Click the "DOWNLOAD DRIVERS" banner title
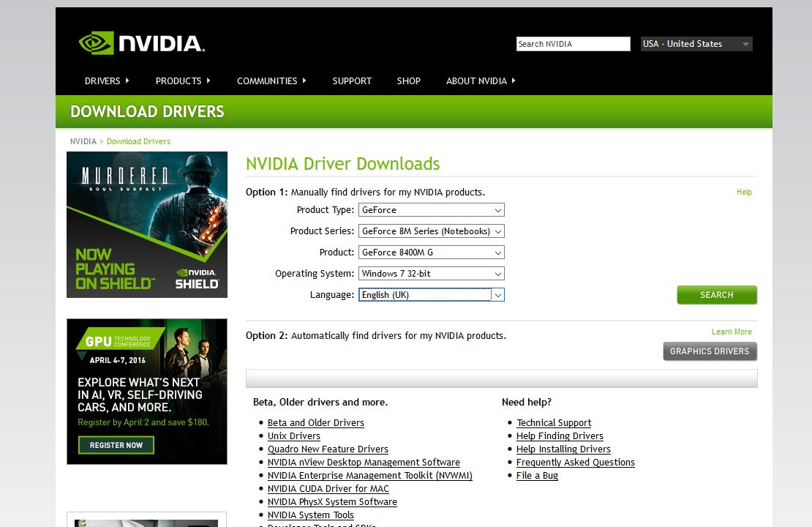This screenshot has width=812, height=527. pos(147,111)
